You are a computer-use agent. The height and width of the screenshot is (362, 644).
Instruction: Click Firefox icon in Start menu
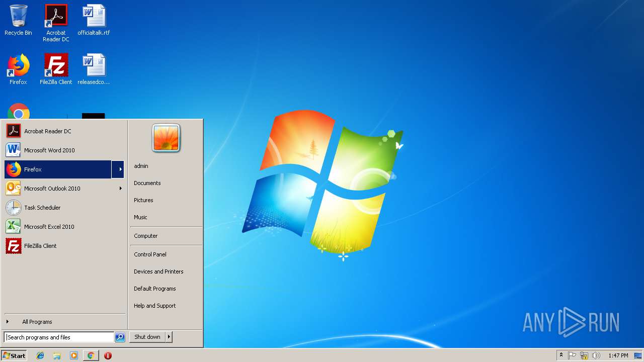(14, 169)
